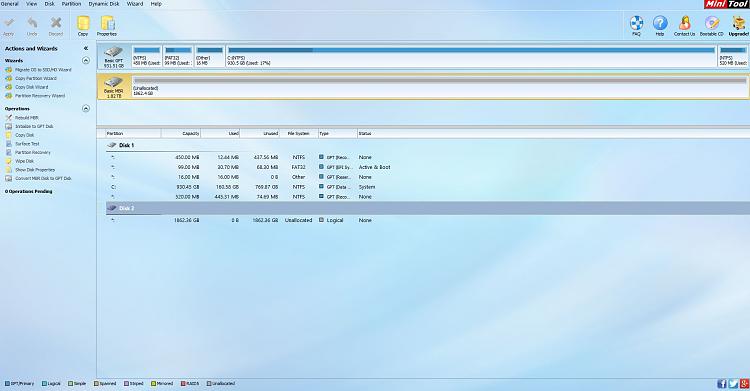Viewport: 750px width, 391px height.
Task: Open the General menu
Action: (9, 4)
